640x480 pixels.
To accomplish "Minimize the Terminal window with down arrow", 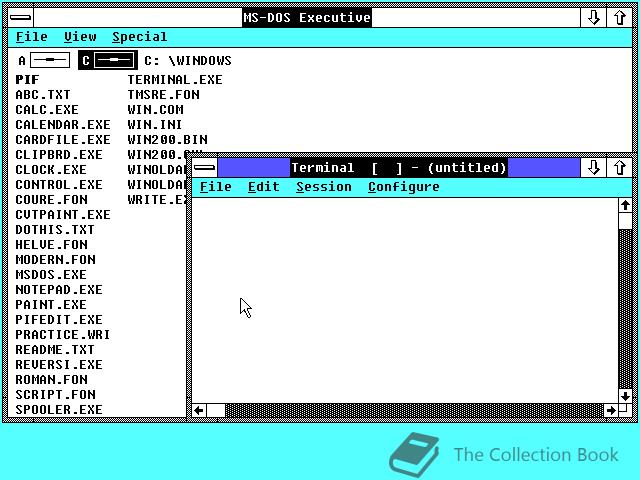I will [593, 167].
